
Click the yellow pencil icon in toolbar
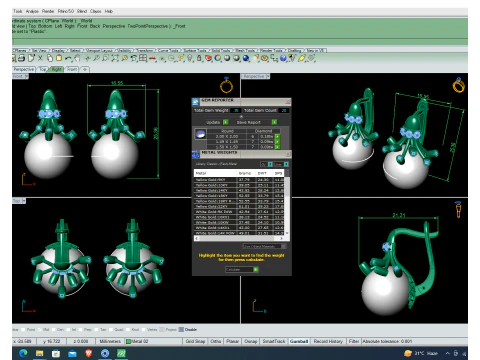coord(302,58)
